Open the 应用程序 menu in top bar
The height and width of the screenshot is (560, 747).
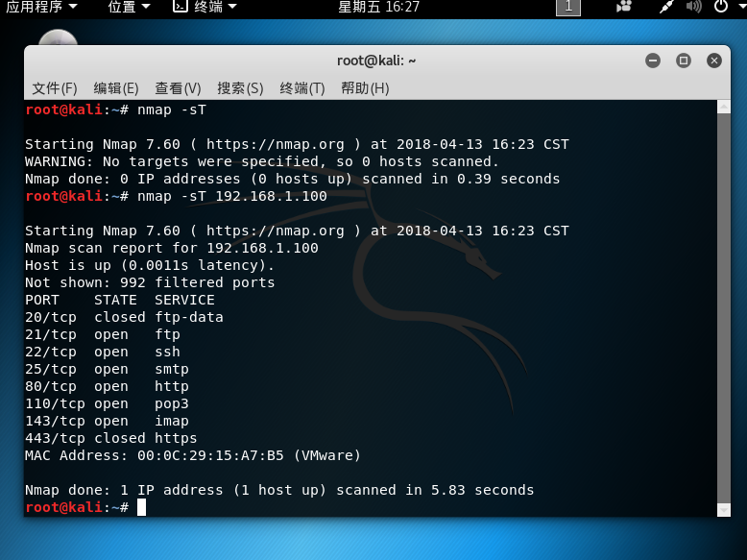click(x=41, y=7)
